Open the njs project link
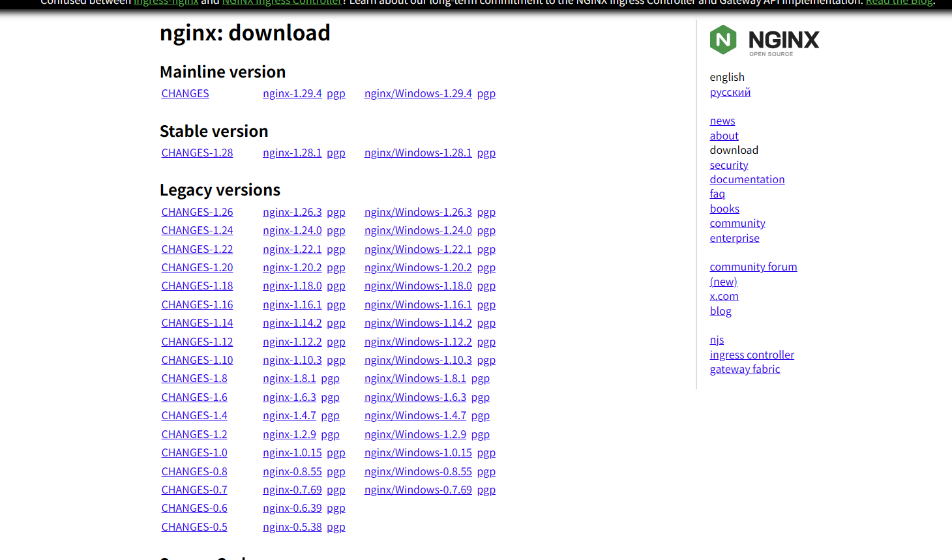 point(717,340)
